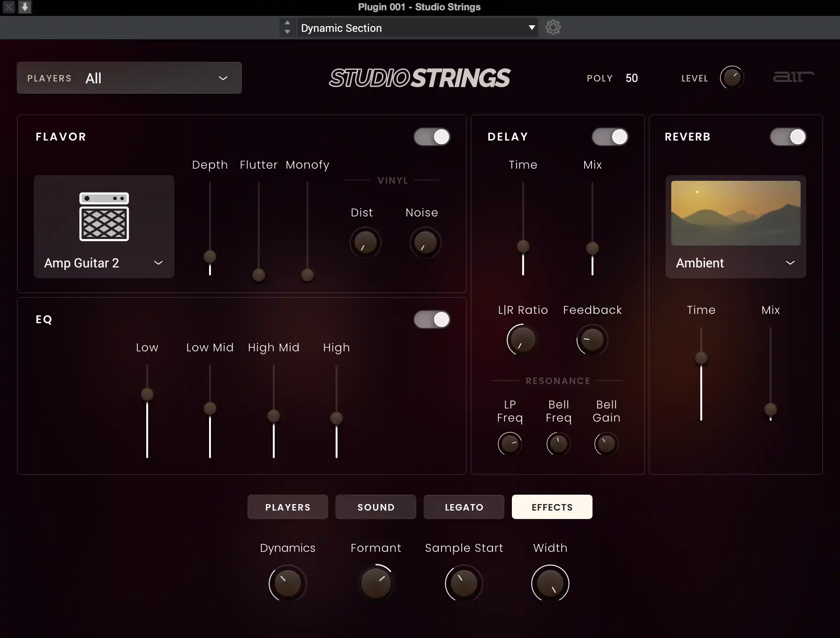The width and height of the screenshot is (840, 638).
Task: Adjust the Bell Gain resonance knob
Action: click(606, 444)
